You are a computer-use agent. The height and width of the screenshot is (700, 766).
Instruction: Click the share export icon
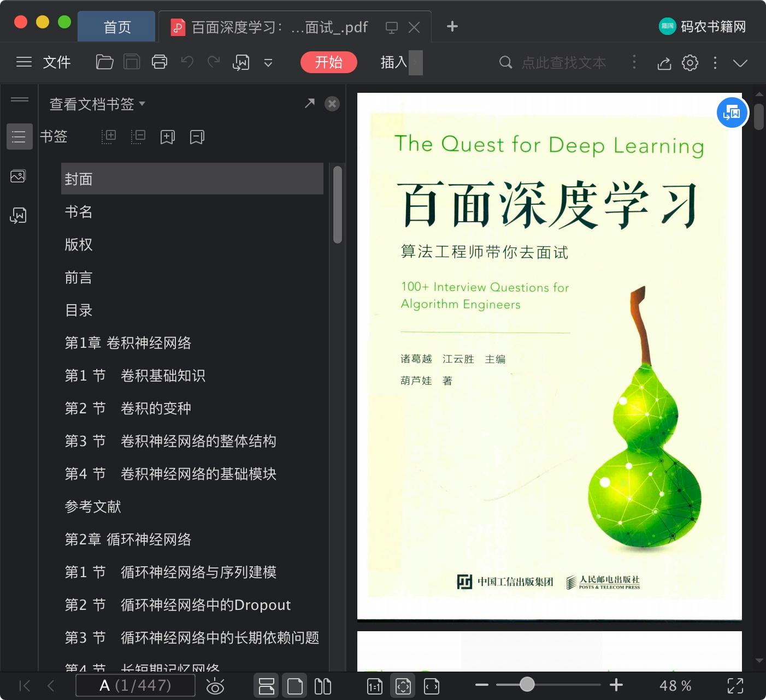[x=664, y=63]
